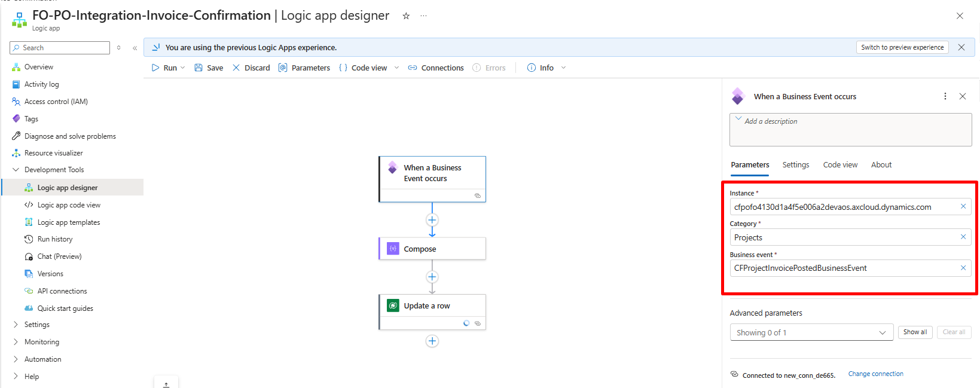Screen dimensions: 980x388
Task: Save the workflow with the Save button
Action: (209, 68)
